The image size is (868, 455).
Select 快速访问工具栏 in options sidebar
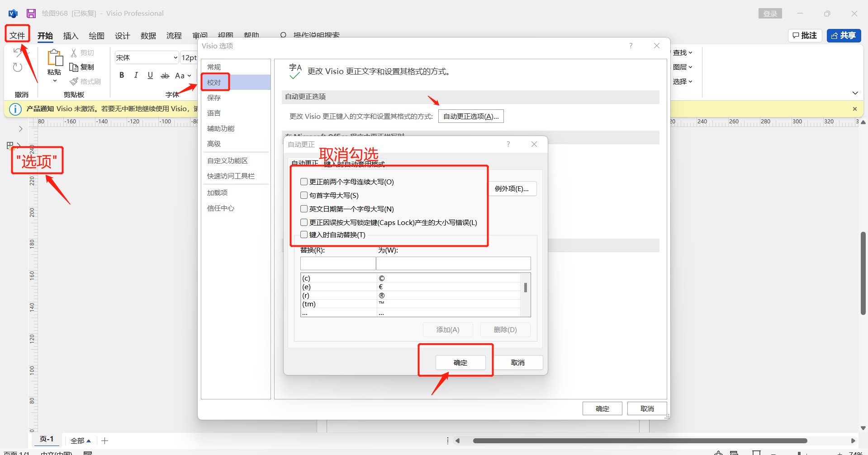(x=236, y=176)
